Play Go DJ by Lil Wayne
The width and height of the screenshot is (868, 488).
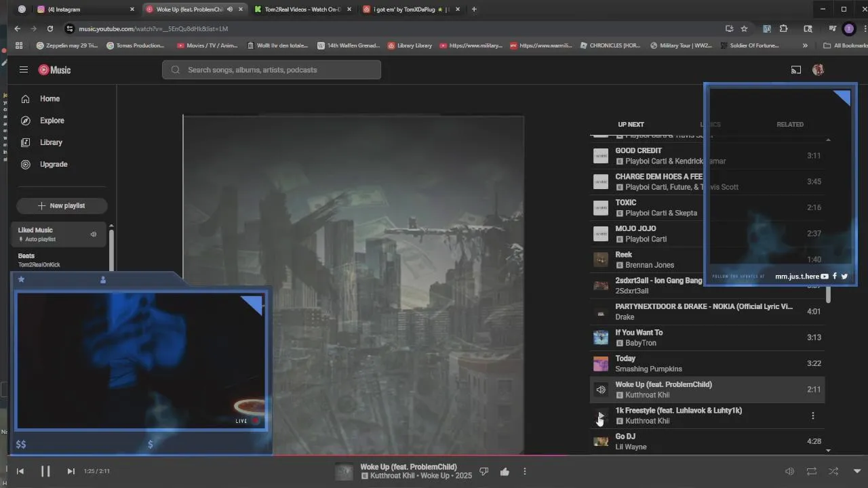(x=707, y=441)
